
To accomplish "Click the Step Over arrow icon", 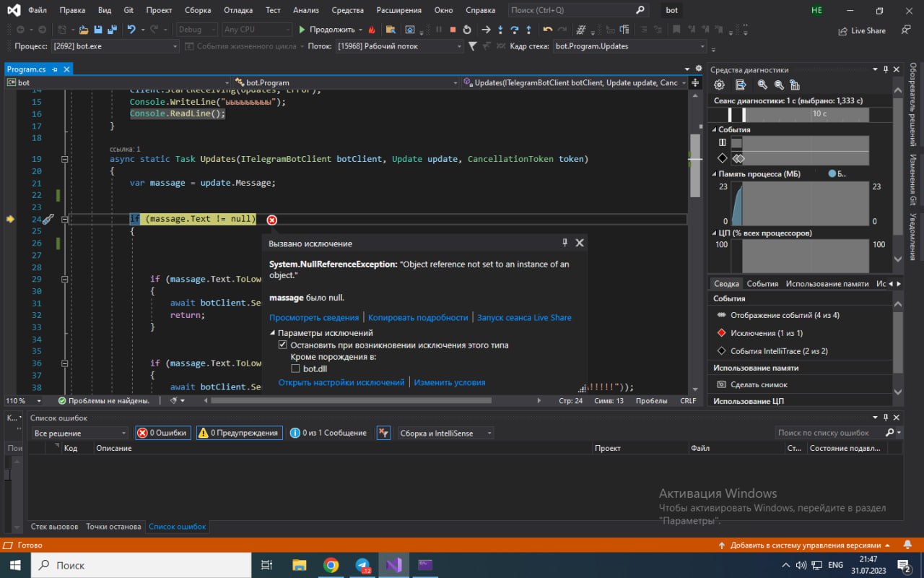I will pyautogui.click(x=514, y=30).
